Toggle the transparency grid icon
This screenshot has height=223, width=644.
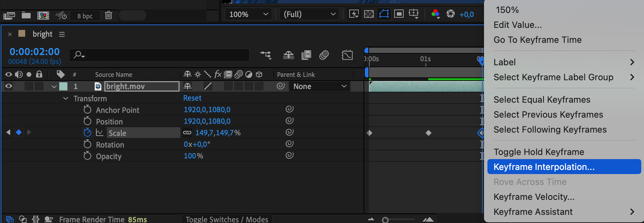(369, 14)
